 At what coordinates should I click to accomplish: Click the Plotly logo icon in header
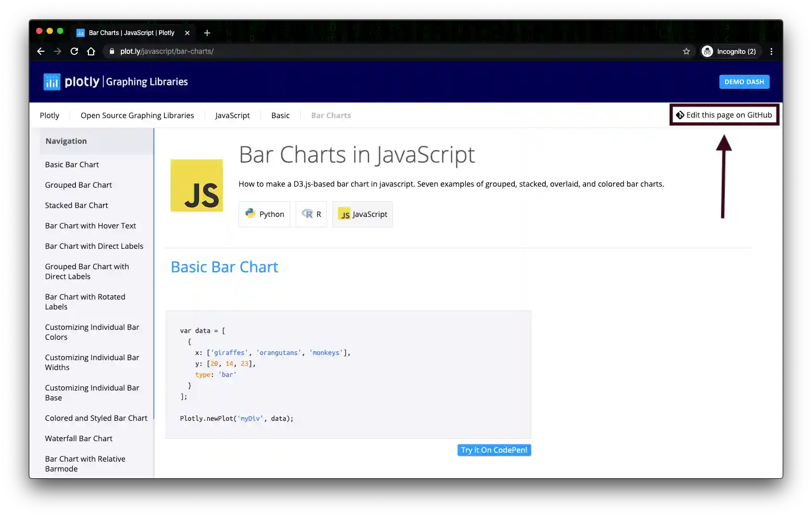coord(52,82)
